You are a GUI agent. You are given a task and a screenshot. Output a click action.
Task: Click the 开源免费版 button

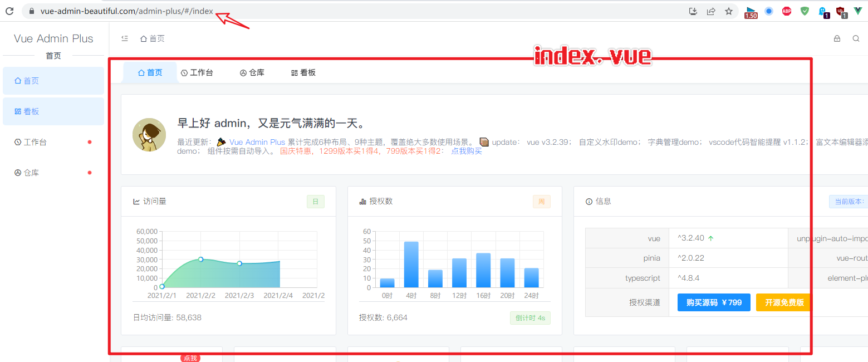784,302
